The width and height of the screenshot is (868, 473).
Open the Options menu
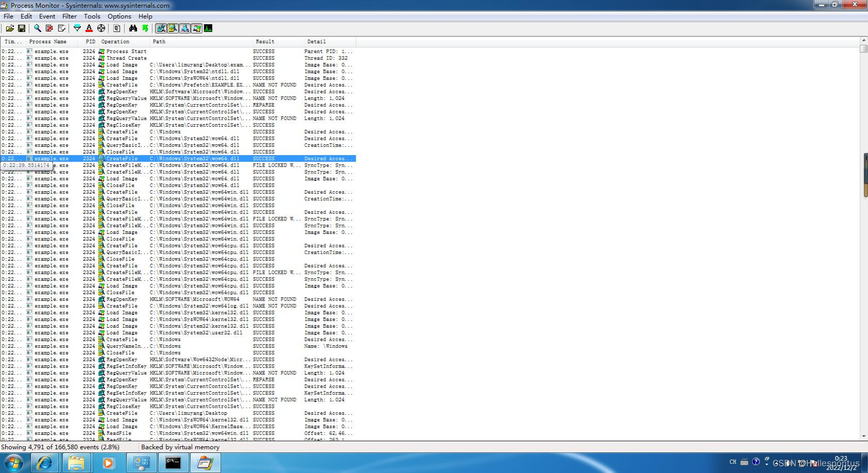click(x=119, y=16)
